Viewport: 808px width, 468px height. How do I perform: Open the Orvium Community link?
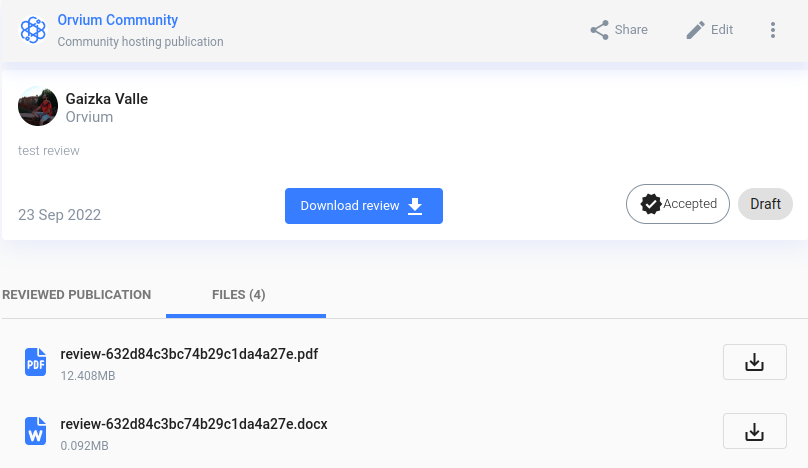click(117, 20)
